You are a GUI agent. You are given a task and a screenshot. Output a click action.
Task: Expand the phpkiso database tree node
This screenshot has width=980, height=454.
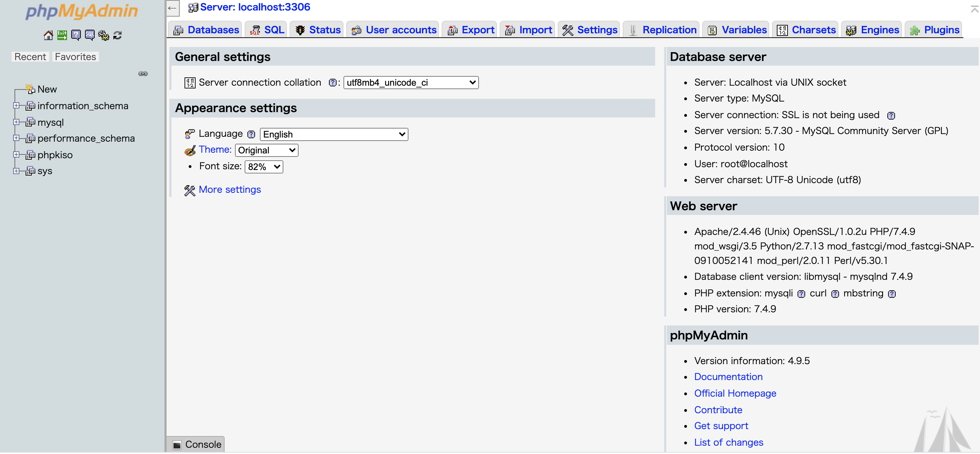16,155
